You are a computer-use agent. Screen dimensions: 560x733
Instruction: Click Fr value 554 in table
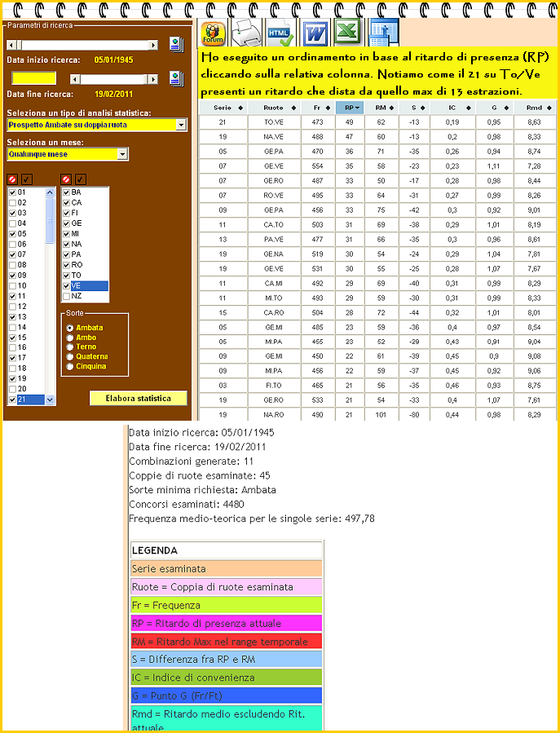click(318, 166)
